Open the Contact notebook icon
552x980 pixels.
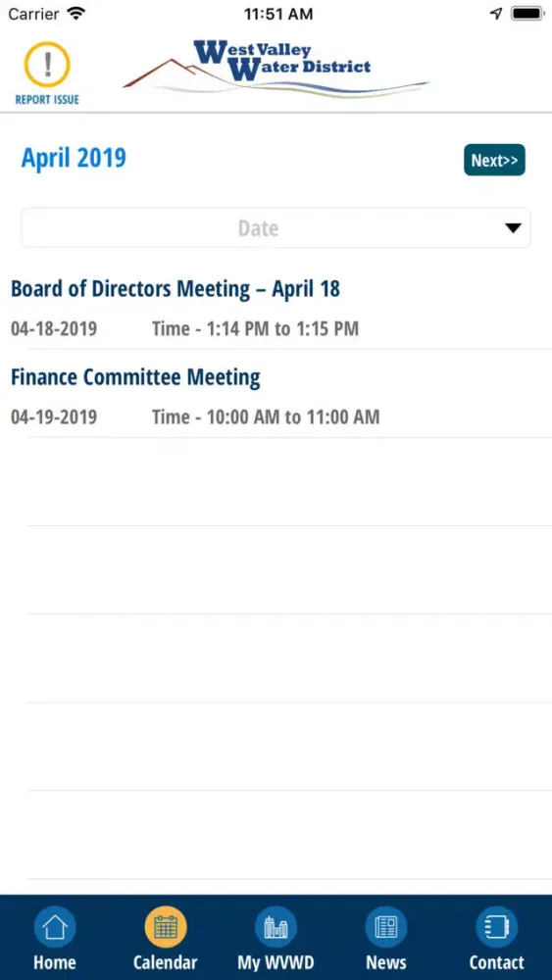(496, 927)
